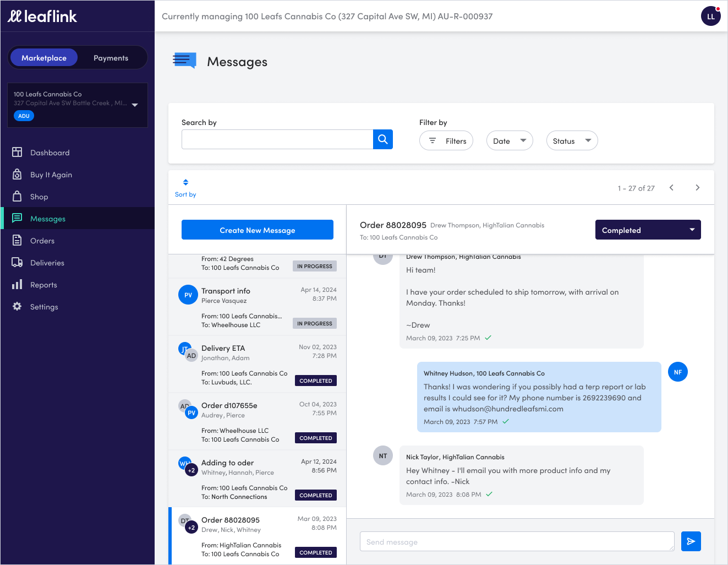Switch to Payments mode

coord(111,58)
